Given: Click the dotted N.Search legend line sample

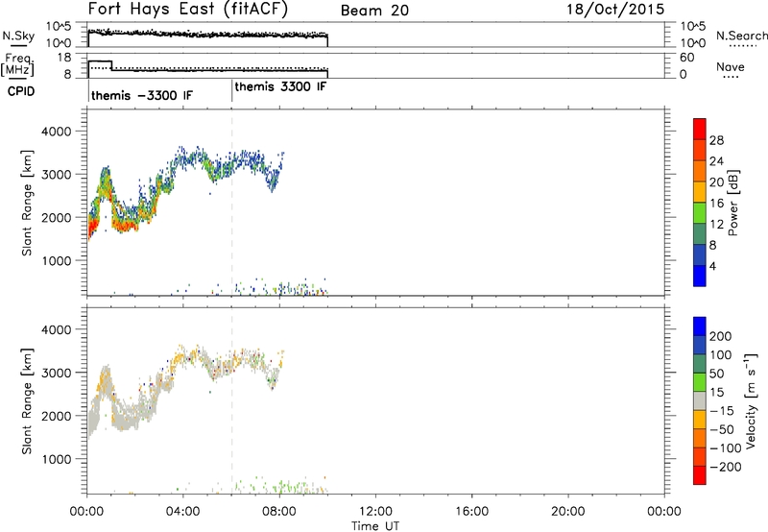Looking at the screenshot, I should pyautogui.click(x=742, y=46).
